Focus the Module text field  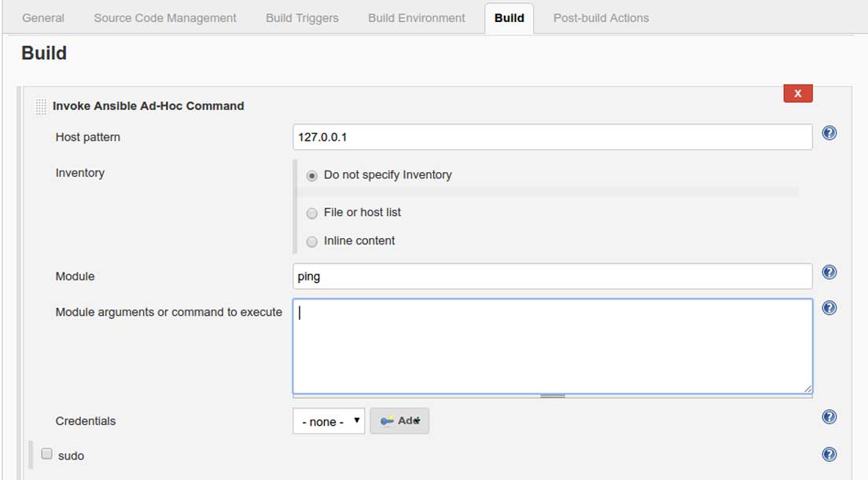point(552,276)
